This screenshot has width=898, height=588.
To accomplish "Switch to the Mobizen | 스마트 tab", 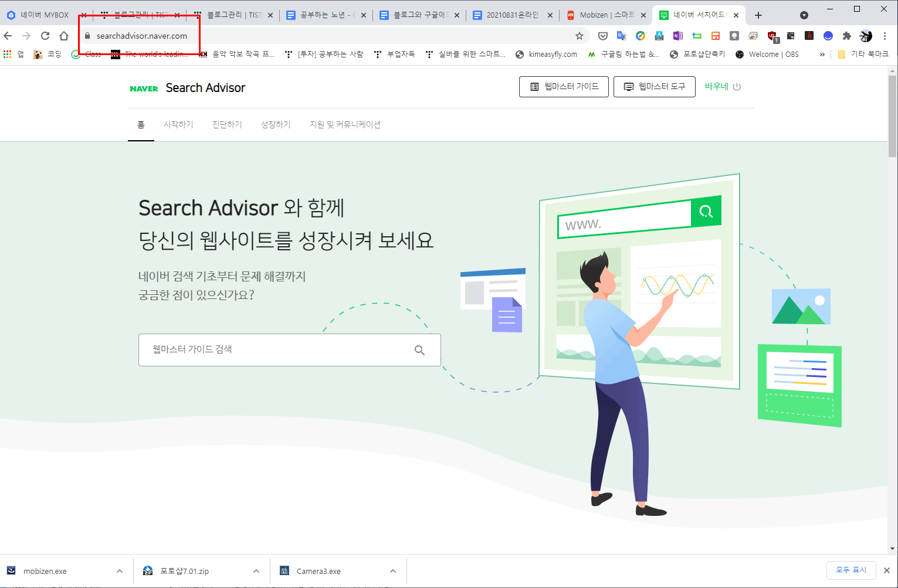I will (x=605, y=15).
